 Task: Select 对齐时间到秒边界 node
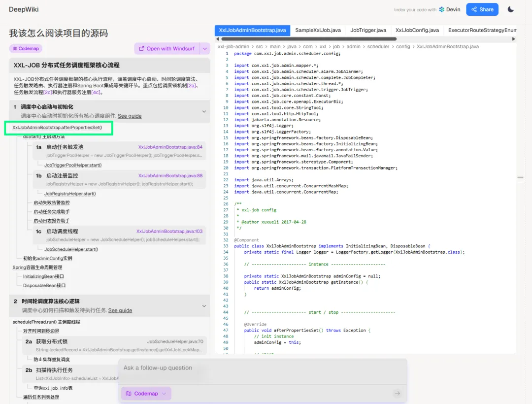pos(41,331)
